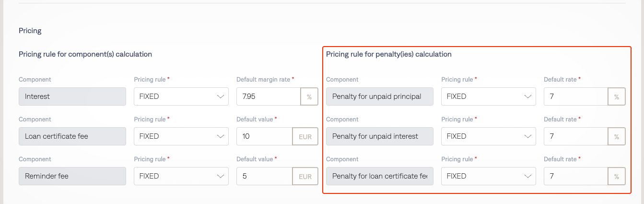Click the Reminder fee component field
Image resolution: width=644 pixels, height=204 pixels.
[72, 176]
